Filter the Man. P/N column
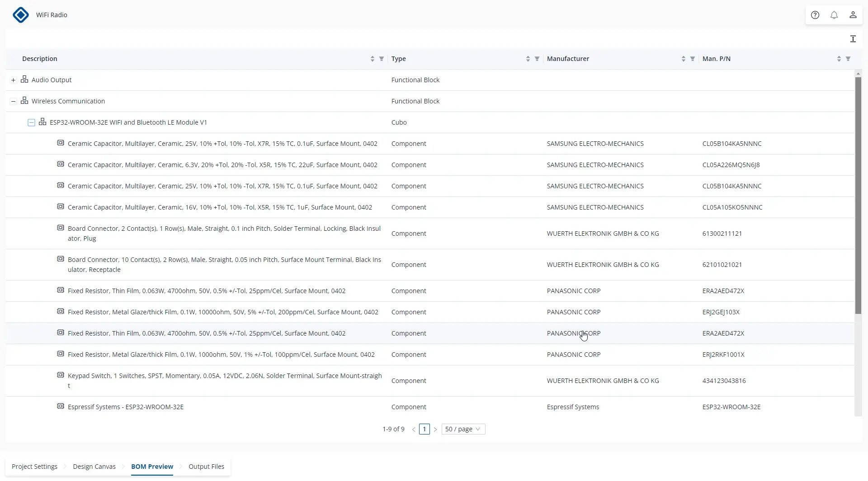 pyautogui.click(x=848, y=59)
